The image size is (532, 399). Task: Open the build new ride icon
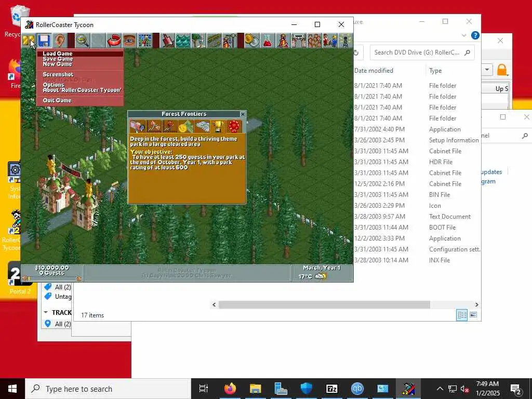pos(230,41)
